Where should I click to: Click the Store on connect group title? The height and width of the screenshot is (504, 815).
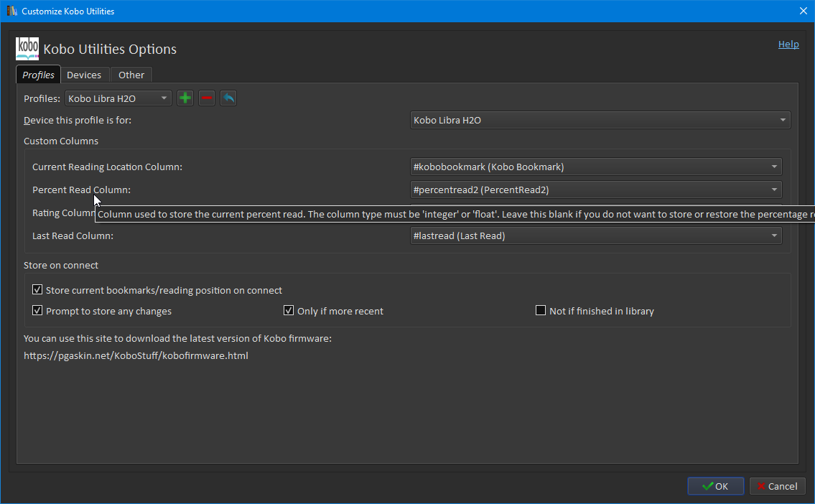[61, 265]
